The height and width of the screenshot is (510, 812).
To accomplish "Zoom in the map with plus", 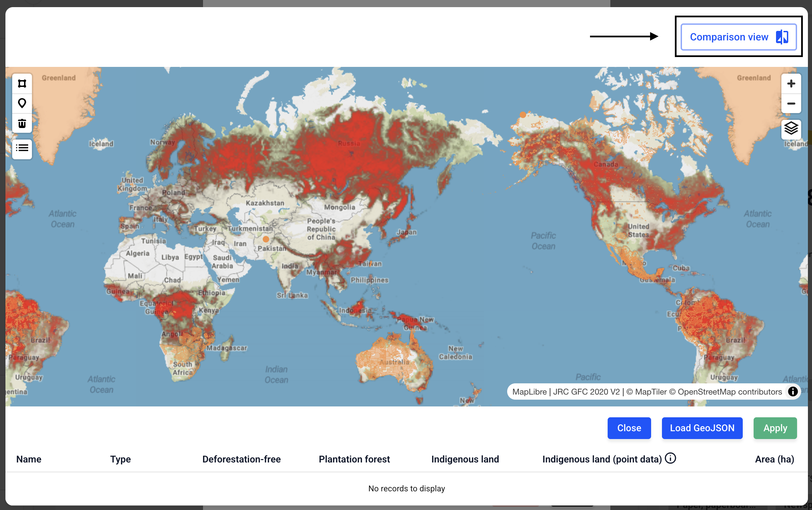I will (791, 84).
